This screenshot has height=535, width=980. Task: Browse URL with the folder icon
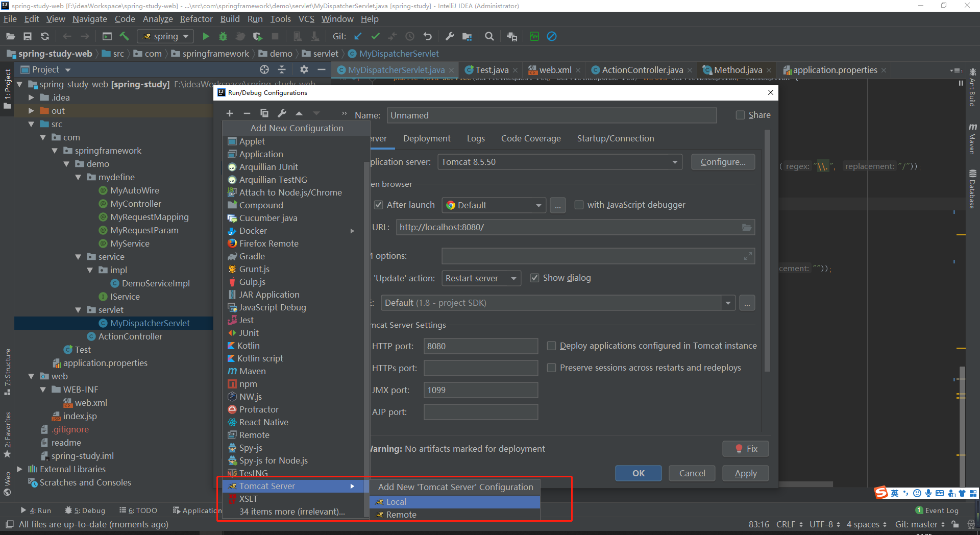[x=747, y=227]
